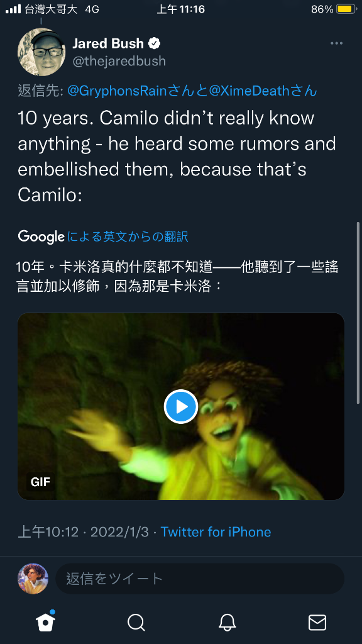Tap the Google translation attribution link
Screen dimensions: 362x644
103,236
